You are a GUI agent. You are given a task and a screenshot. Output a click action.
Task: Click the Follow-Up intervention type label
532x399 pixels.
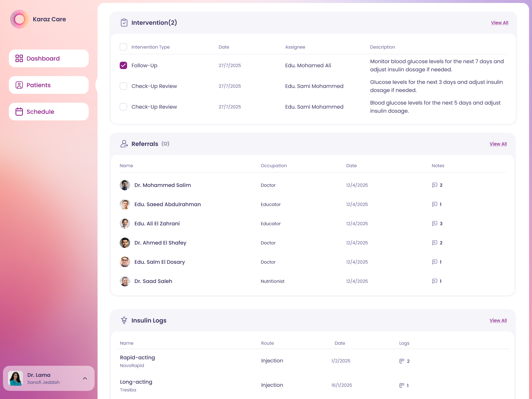(144, 65)
